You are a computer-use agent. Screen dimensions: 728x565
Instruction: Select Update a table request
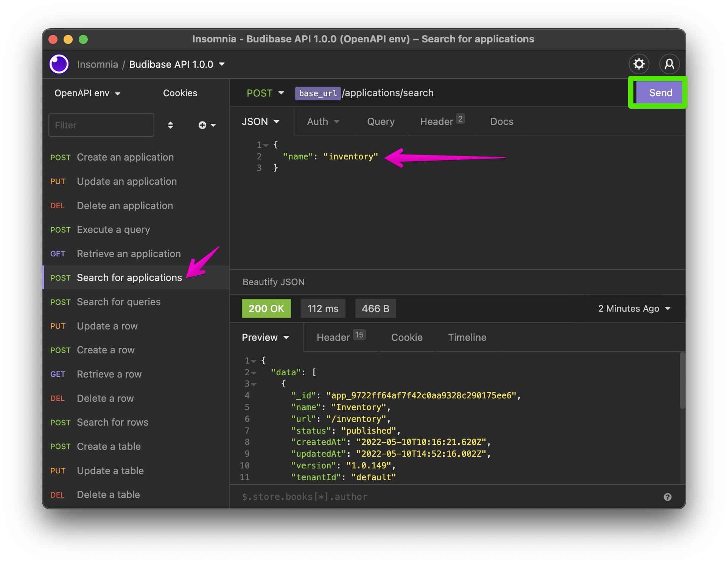click(136, 471)
